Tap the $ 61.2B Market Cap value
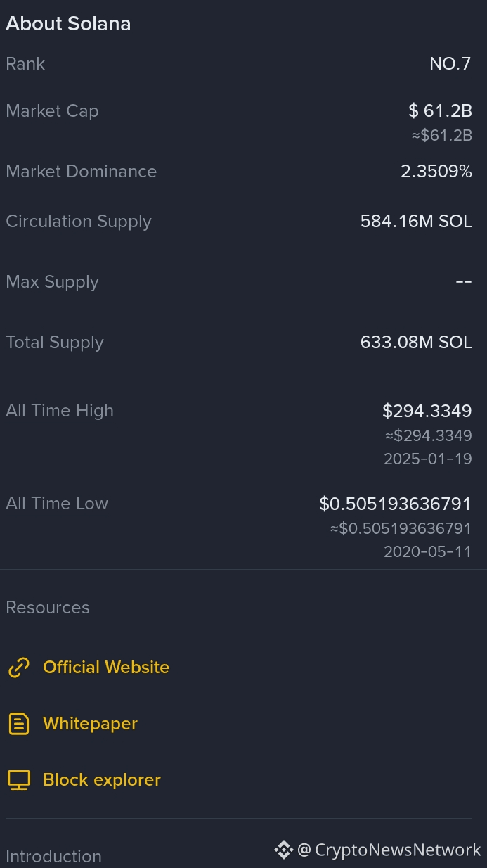The width and height of the screenshot is (487, 868). (440, 111)
